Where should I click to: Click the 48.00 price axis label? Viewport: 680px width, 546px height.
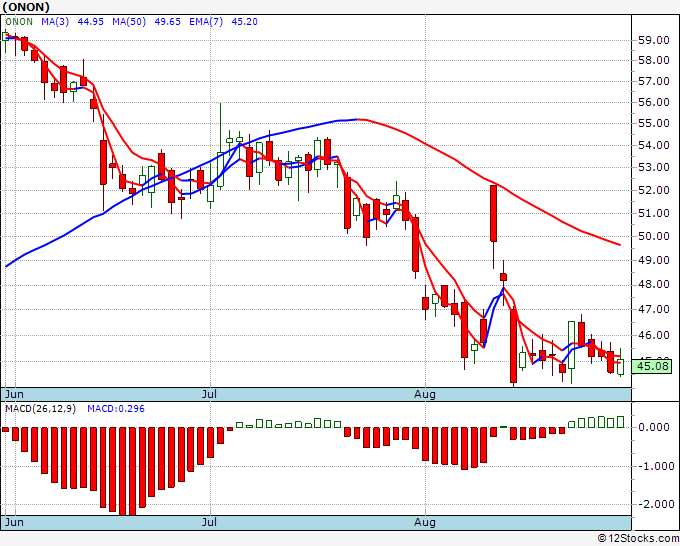click(654, 284)
